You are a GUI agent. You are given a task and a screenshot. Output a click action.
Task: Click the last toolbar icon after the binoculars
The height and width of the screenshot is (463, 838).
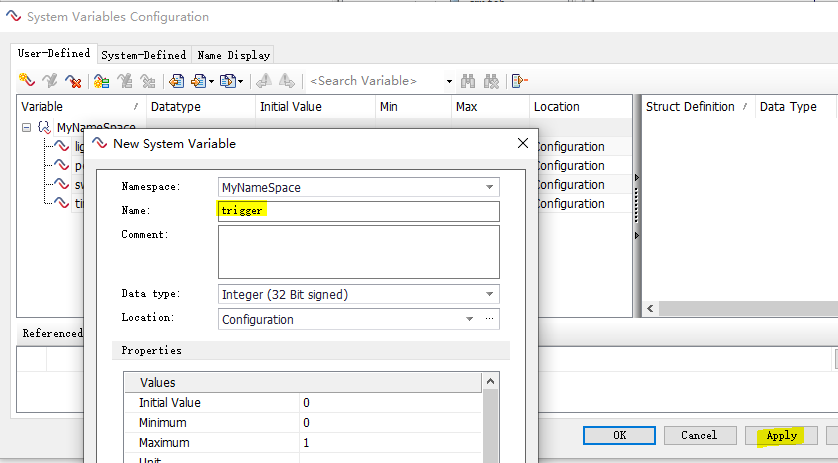click(519, 81)
